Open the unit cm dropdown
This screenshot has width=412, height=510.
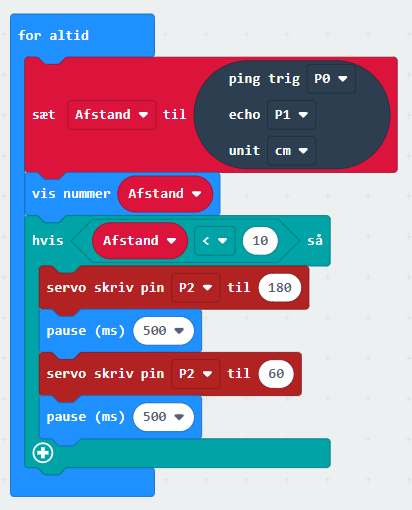[x=291, y=151]
